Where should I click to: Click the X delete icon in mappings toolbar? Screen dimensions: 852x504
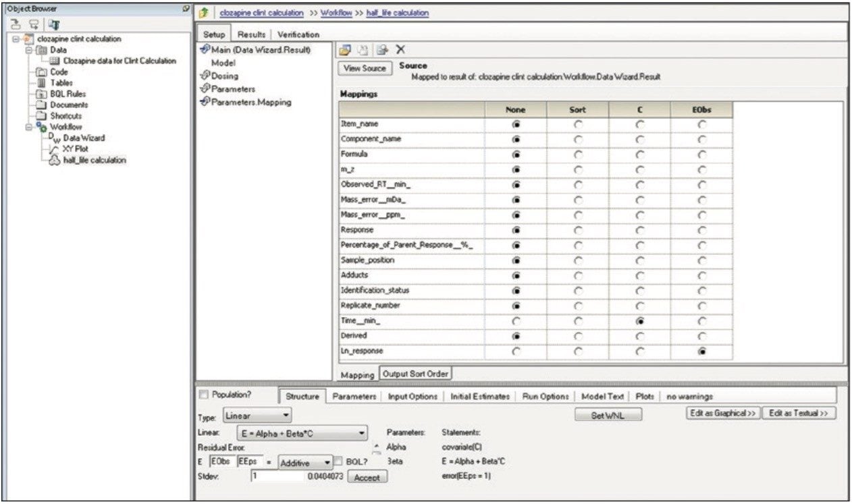coord(400,50)
